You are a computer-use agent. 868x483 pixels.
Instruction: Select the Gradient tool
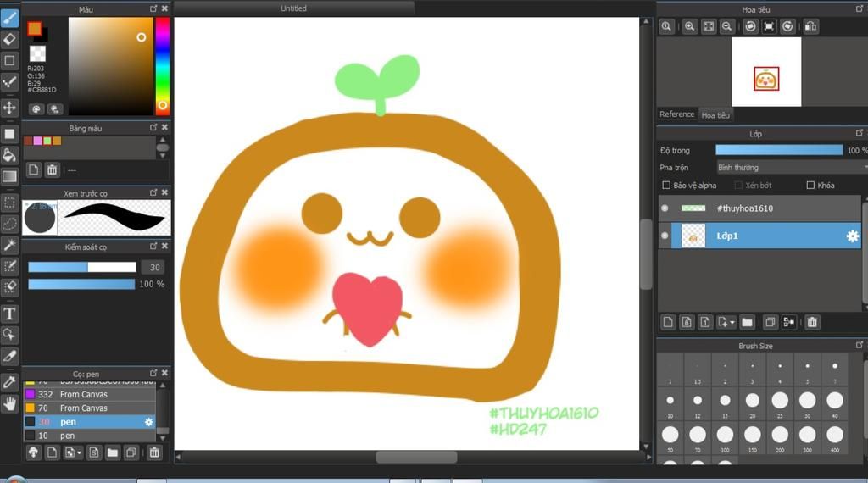point(9,176)
